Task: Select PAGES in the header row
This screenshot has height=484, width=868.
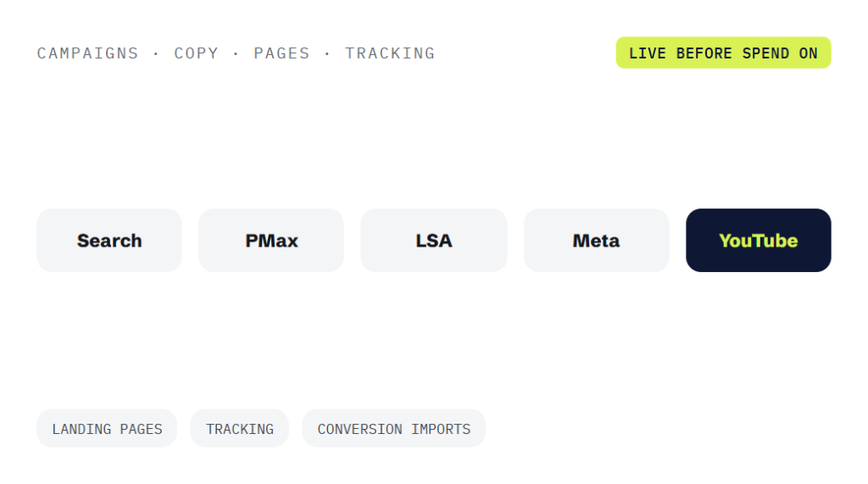Action: (281, 53)
